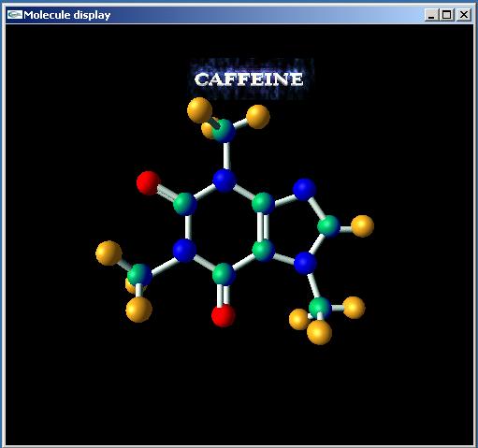Select the red oxygen atom at upper left
This screenshot has height=448, width=478.
149,183
